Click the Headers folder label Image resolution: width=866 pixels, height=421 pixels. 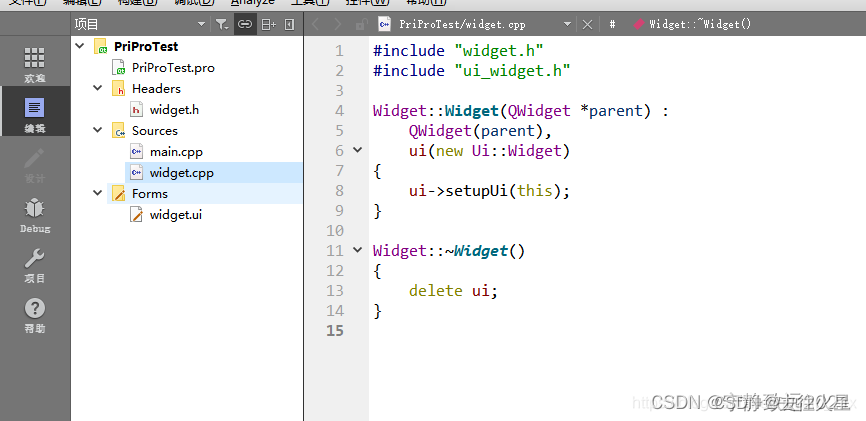click(156, 89)
